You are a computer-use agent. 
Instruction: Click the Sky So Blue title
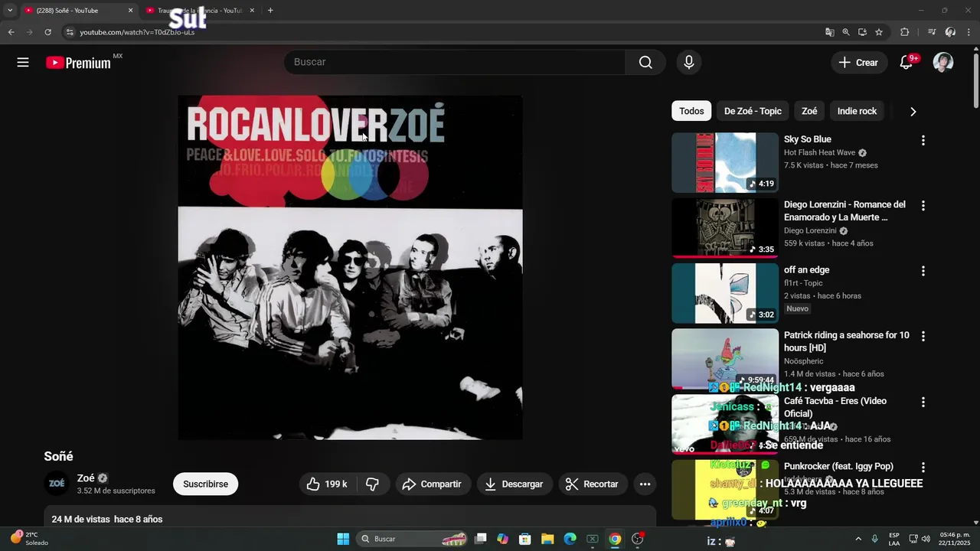click(x=807, y=139)
